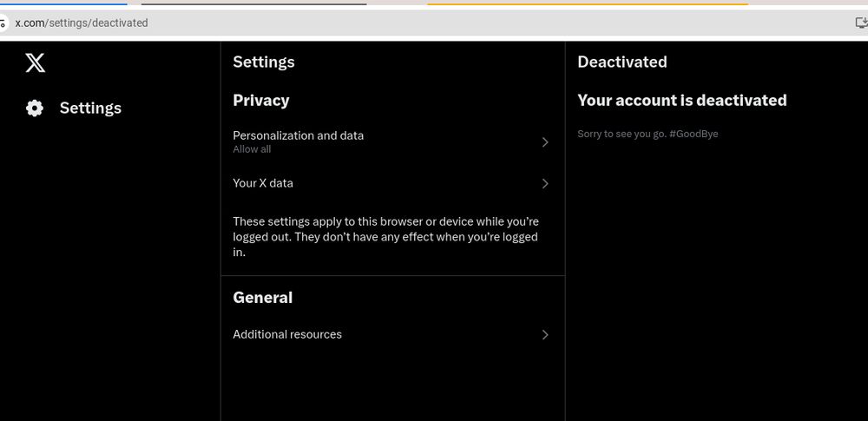Click the site info icon in address bar

tap(3, 23)
